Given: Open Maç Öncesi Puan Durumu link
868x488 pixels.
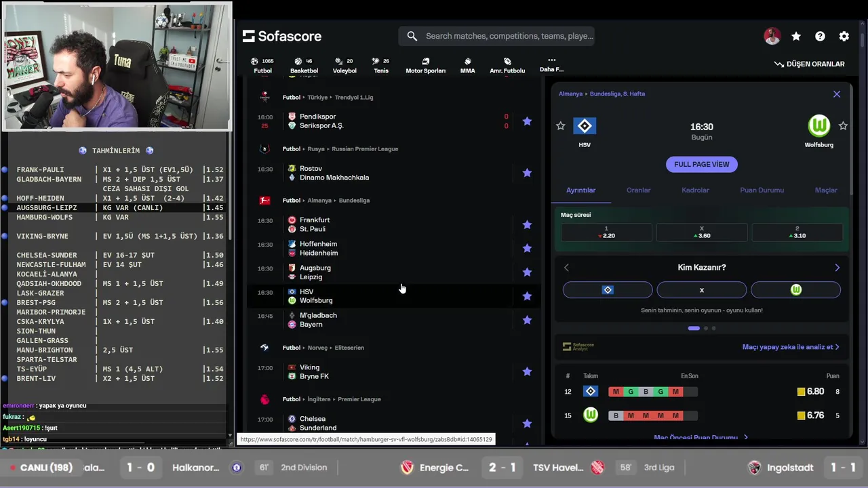Looking at the screenshot, I should 701,438.
